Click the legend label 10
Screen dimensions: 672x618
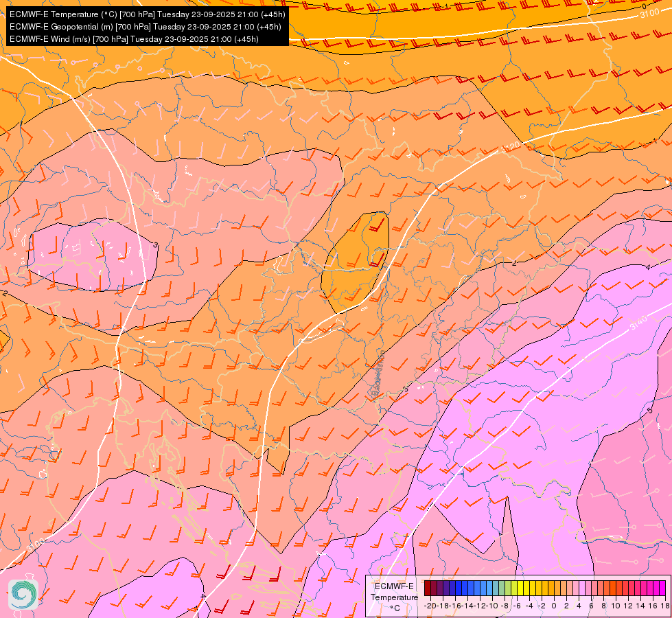(x=616, y=606)
